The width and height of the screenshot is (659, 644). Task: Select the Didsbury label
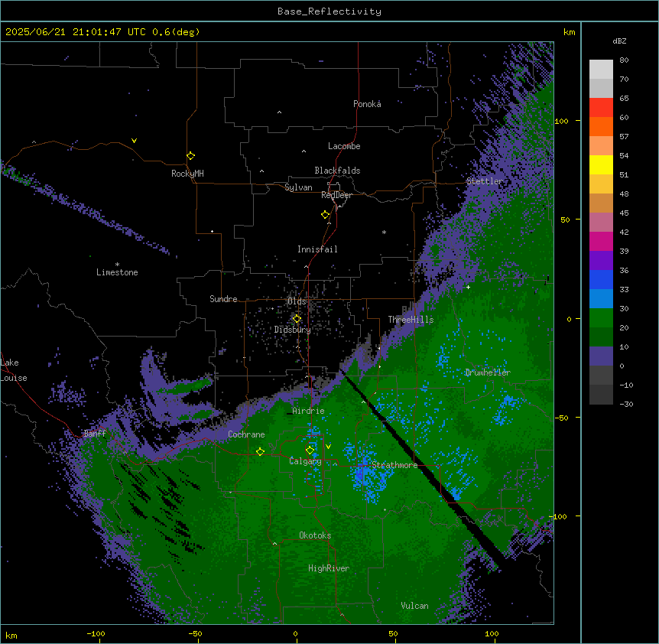(x=293, y=330)
